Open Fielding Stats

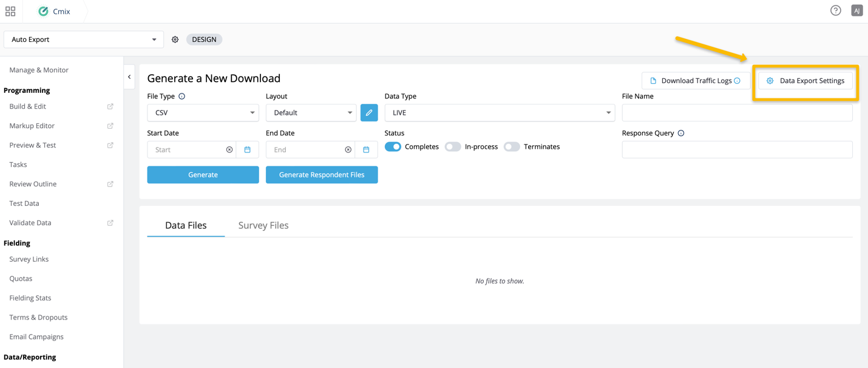30,298
